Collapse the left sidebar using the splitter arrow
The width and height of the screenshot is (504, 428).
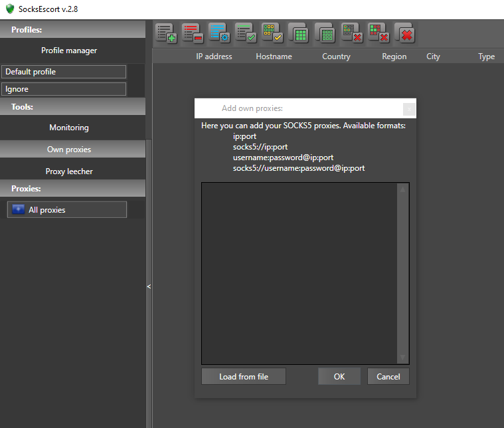pyautogui.click(x=149, y=286)
